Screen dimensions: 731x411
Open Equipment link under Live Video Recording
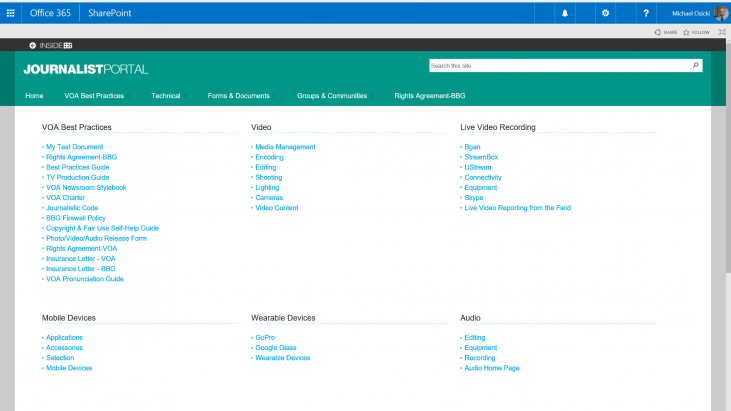481,187
